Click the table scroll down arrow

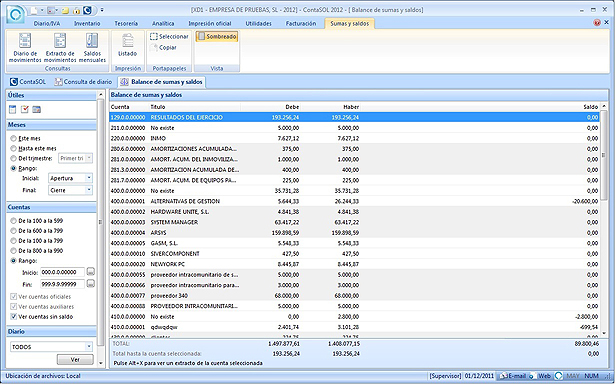click(604, 333)
